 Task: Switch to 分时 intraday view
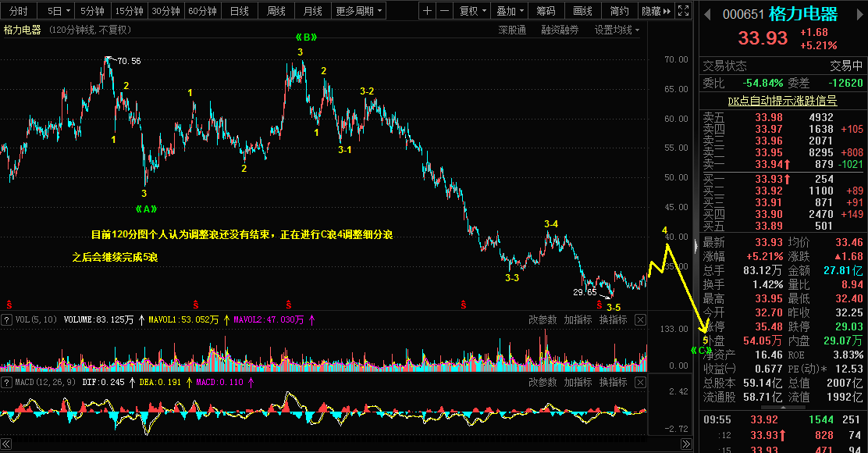19,10
